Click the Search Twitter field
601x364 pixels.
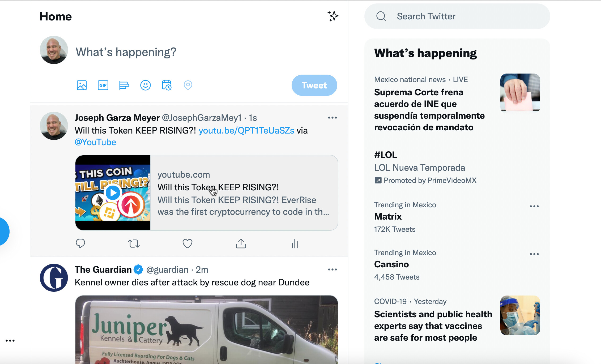pyautogui.click(x=457, y=16)
